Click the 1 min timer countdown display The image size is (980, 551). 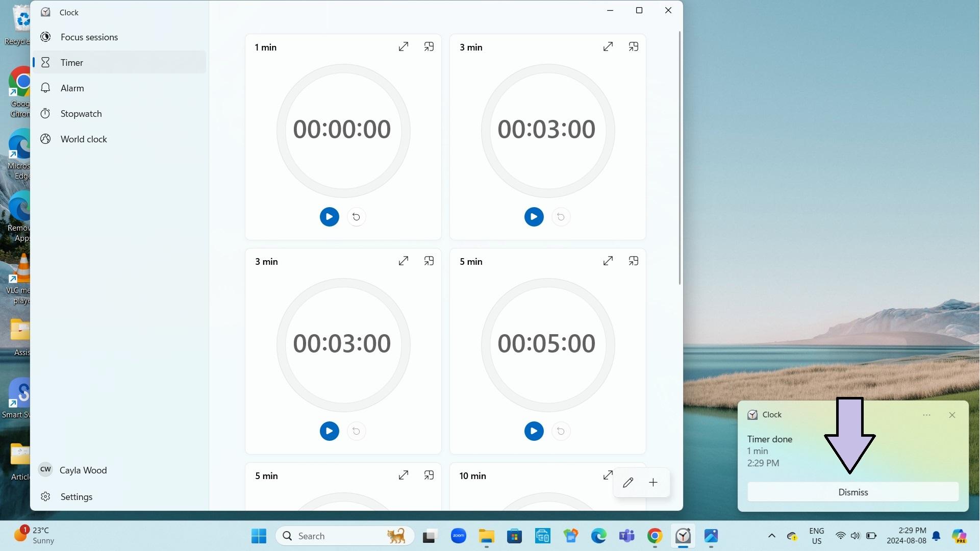(342, 129)
